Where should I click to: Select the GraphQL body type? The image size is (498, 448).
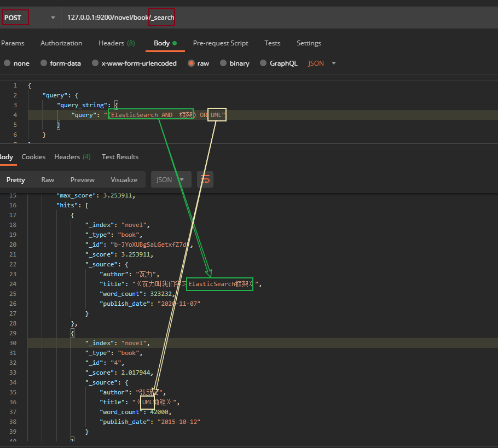(263, 63)
